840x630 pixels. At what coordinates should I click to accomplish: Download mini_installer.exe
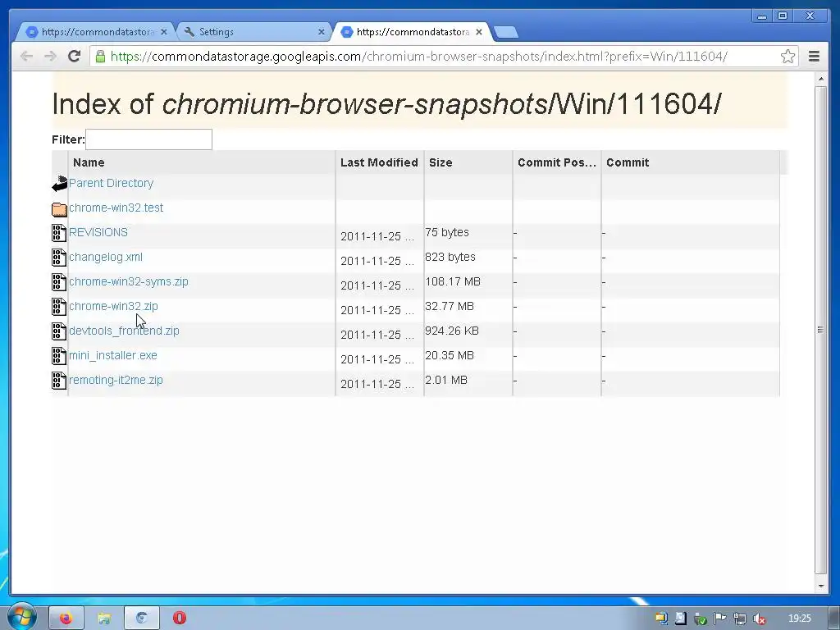113,356
